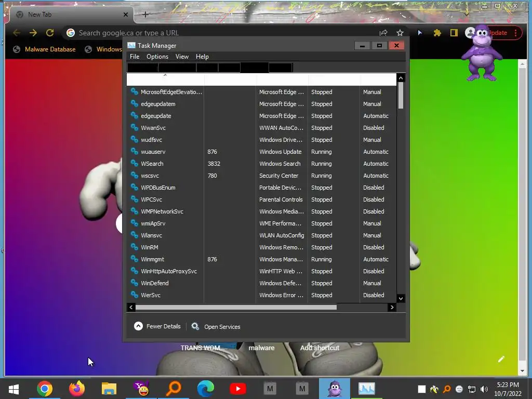Click the Microsoft Edge taskbar icon
The width and height of the screenshot is (532, 399).
pos(206,389)
